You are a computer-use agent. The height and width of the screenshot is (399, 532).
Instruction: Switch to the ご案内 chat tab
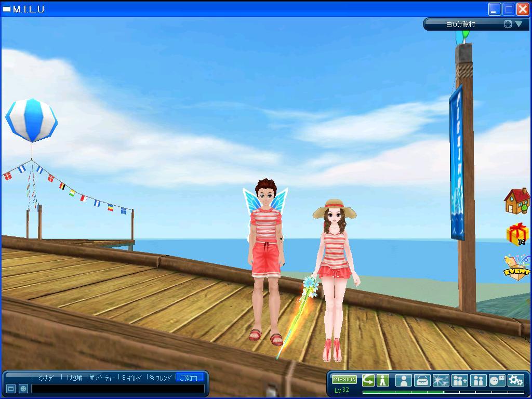point(189,378)
